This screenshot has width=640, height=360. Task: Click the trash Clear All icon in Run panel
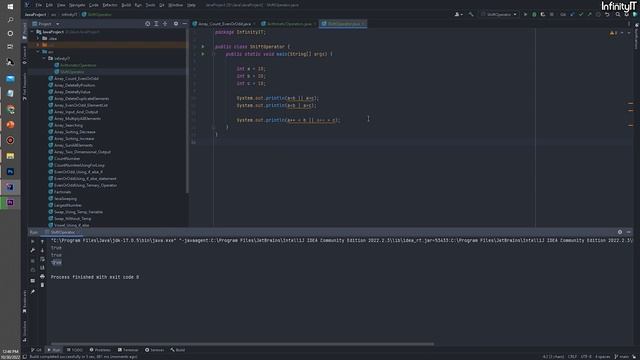click(x=42, y=285)
